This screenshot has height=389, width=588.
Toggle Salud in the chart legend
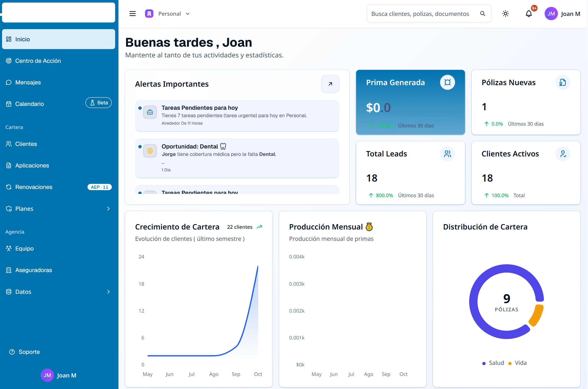pos(493,363)
